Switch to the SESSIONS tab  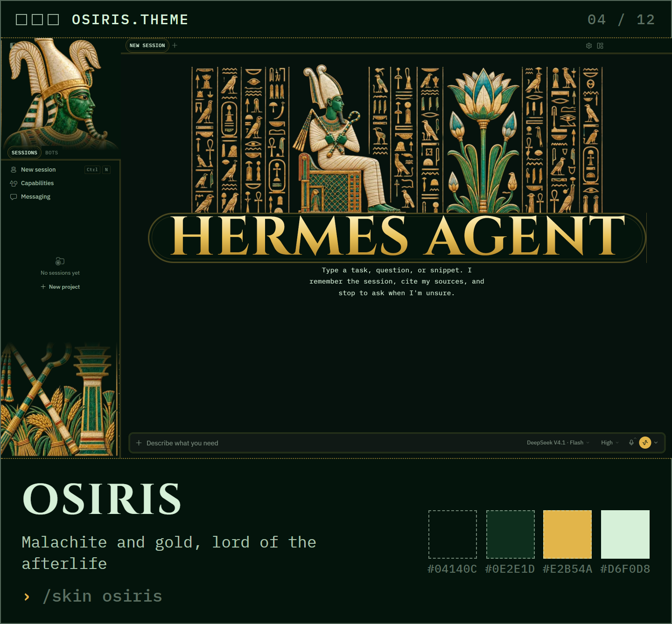point(24,153)
